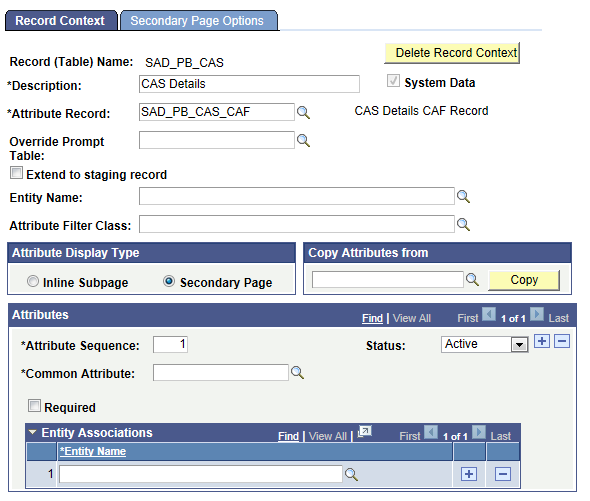
Task: Open Entity Associations grid in new window icon
Action: pyautogui.click(x=365, y=431)
